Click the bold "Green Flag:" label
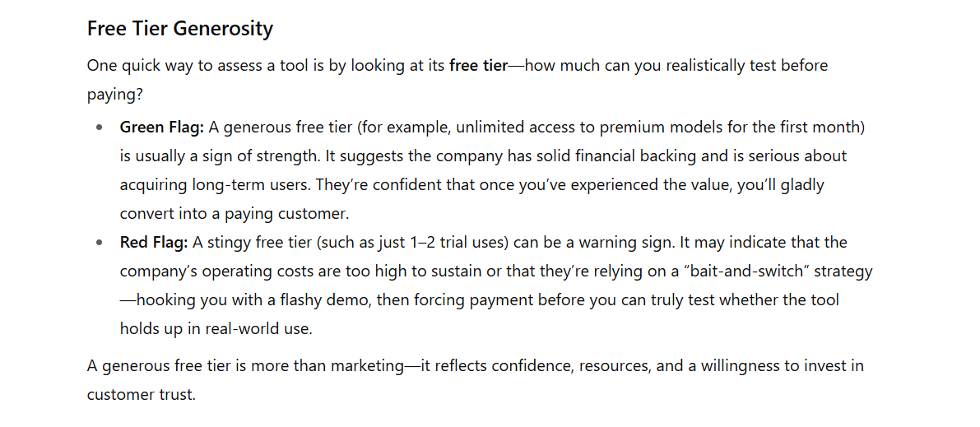The width and height of the screenshot is (980, 427). 162,128
